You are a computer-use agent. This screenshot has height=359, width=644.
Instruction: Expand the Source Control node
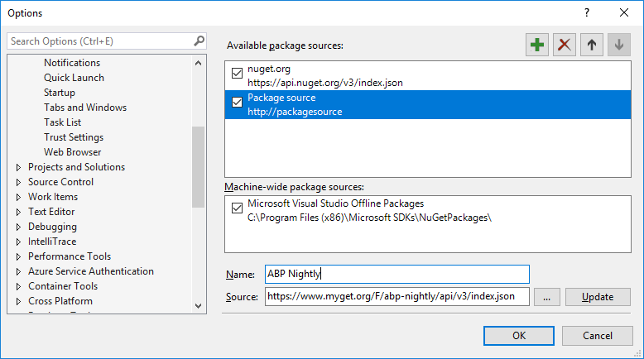click(19, 183)
